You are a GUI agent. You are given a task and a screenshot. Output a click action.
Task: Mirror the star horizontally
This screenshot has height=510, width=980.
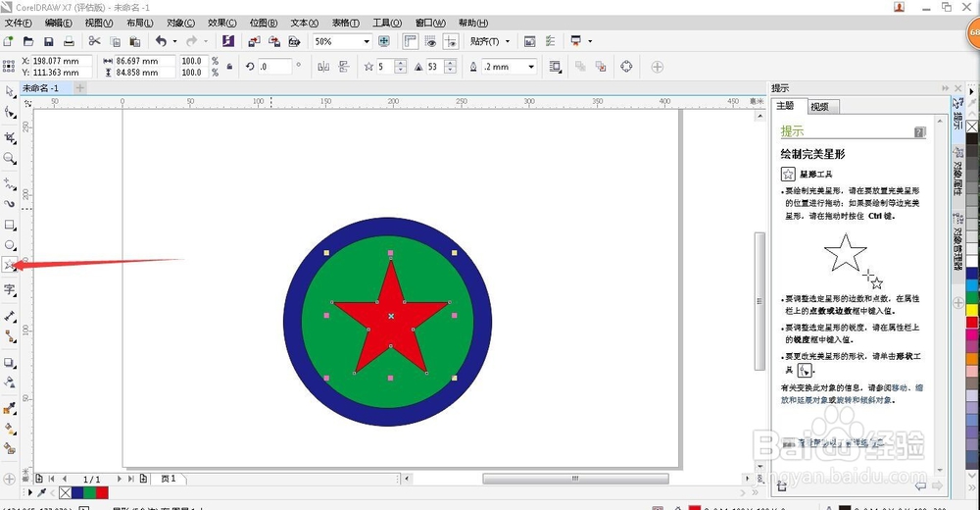[323, 67]
